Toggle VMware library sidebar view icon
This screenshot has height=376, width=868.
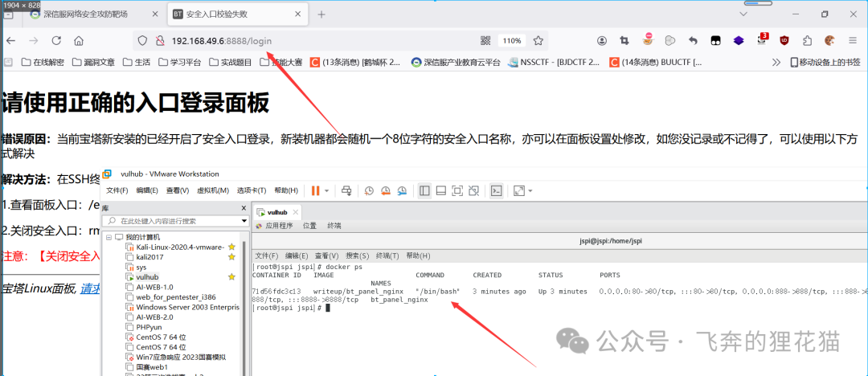pyautogui.click(x=424, y=190)
